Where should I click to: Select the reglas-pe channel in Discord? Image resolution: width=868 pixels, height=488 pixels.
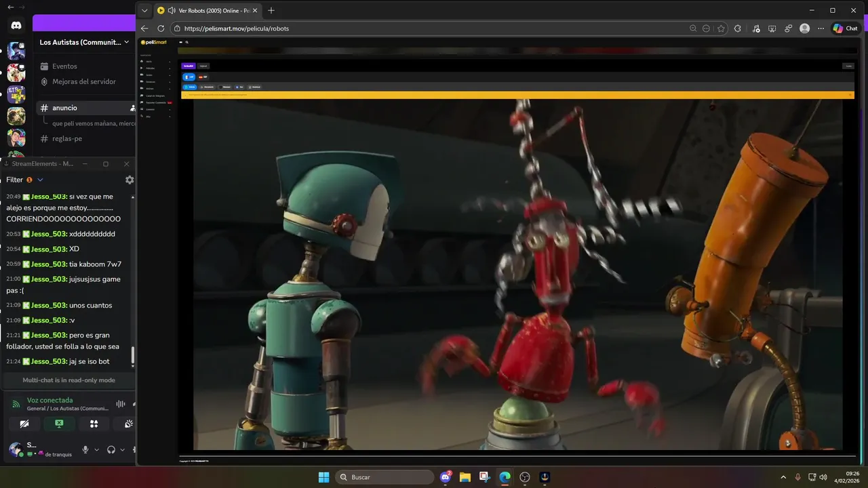pos(67,138)
